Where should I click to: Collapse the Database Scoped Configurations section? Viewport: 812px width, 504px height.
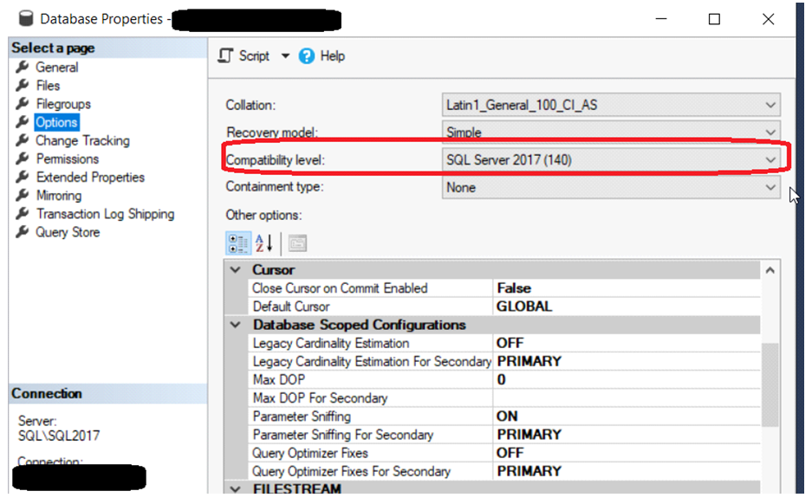(235, 325)
